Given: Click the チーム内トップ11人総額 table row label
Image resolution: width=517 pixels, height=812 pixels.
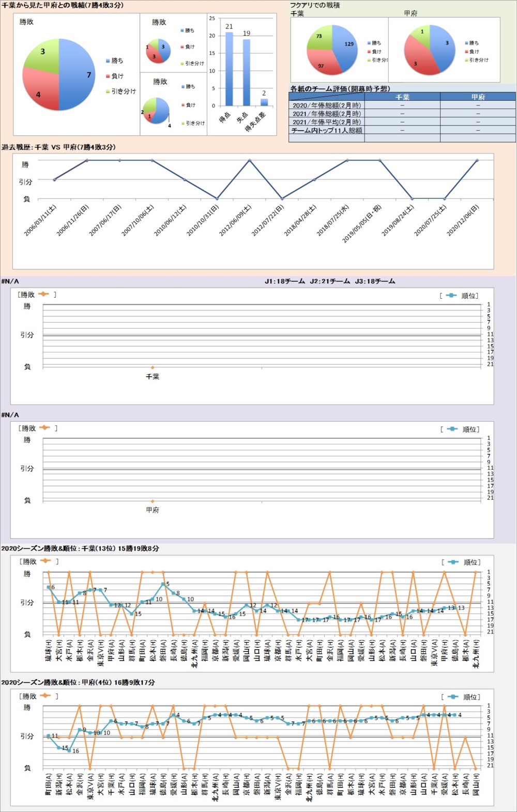Looking at the screenshot, I should tap(327, 131).
